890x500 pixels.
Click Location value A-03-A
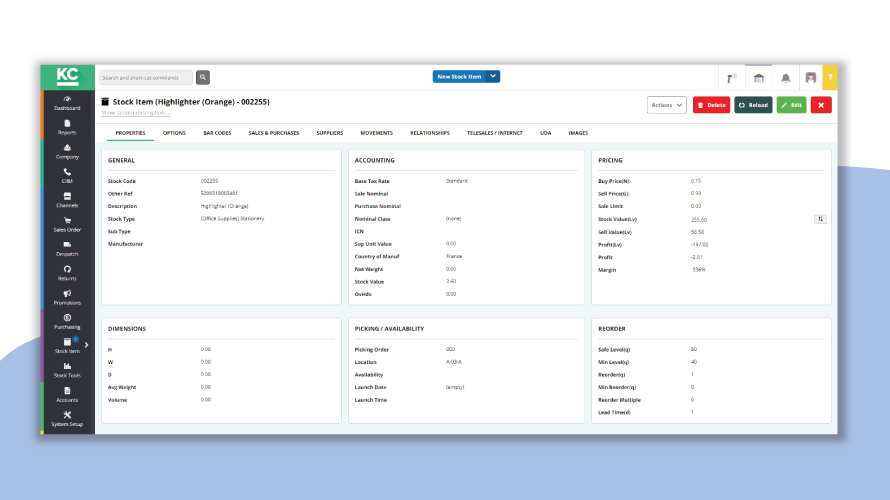coord(454,362)
